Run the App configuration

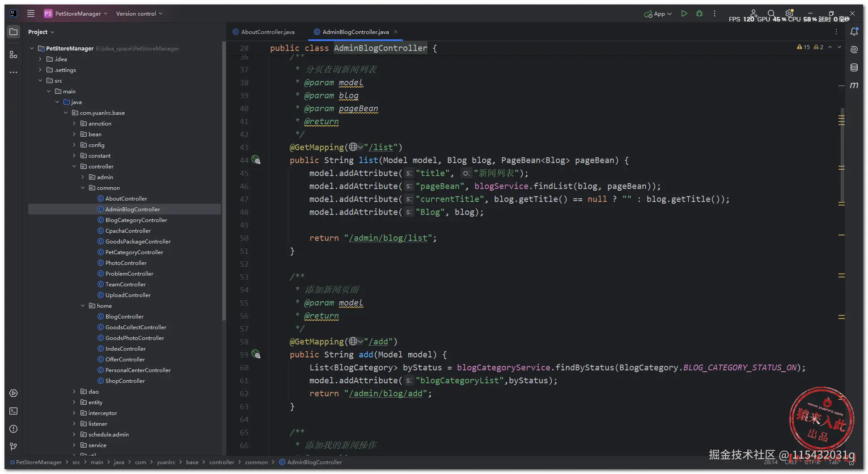coord(684,13)
